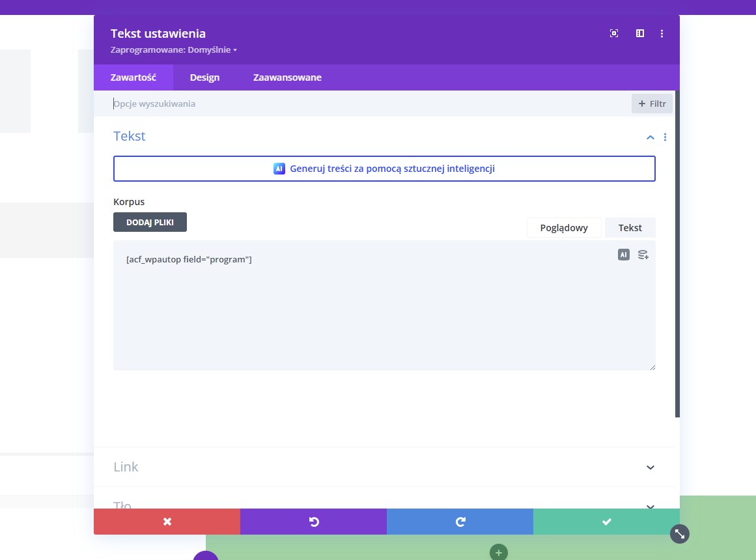Click Generuj treści za pomocą sztucznej inteligencji
Image resolution: width=756 pixels, height=560 pixels.
pos(384,169)
